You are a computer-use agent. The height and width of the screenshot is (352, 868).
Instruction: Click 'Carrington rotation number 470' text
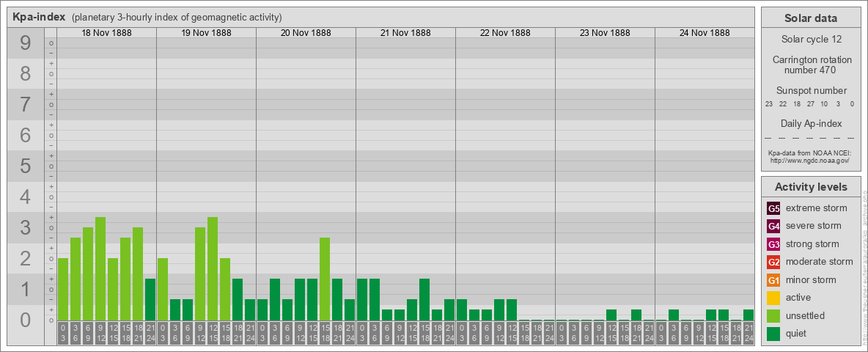(812, 65)
